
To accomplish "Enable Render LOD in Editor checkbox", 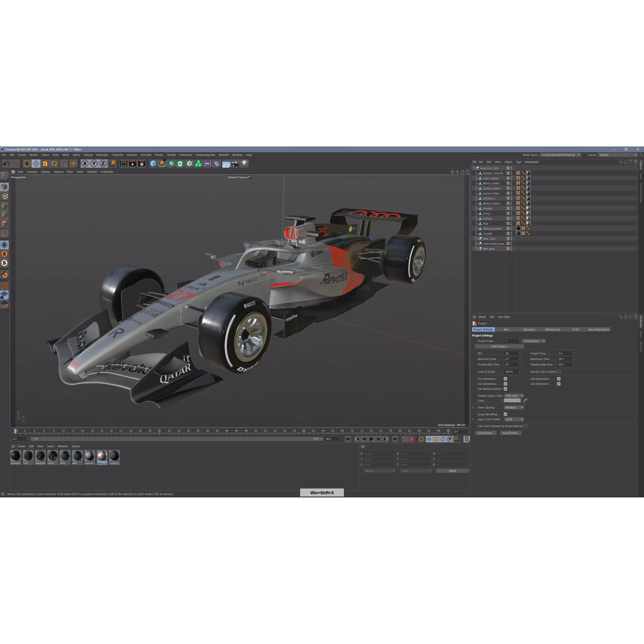I will click(559, 372).
